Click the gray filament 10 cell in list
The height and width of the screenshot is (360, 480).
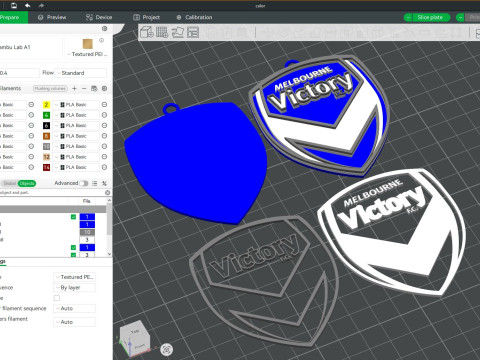pyautogui.click(x=87, y=232)
